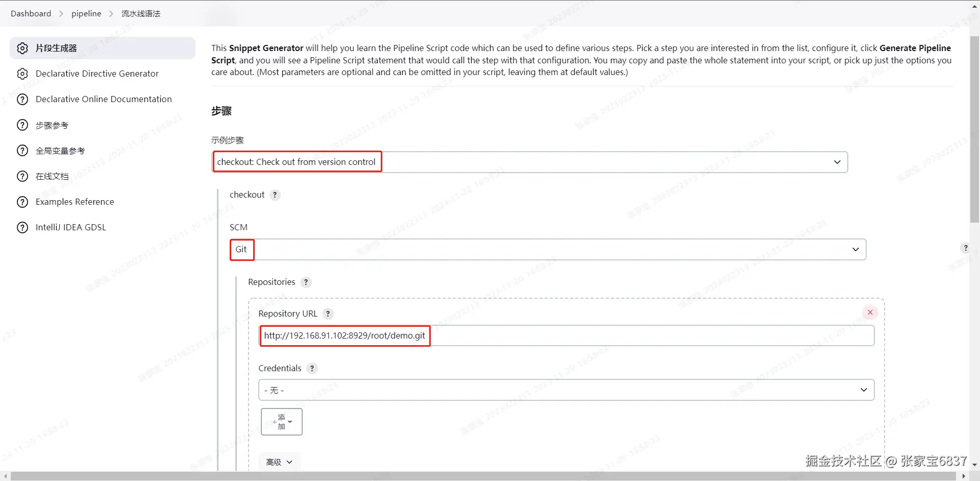The image size is (980, 481).
Task: Click the vertical scrollbar thumb
Action: (974, 129)
